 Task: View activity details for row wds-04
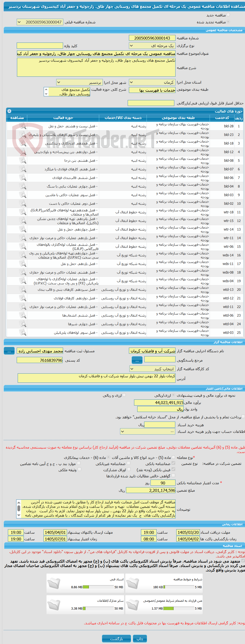23,281
